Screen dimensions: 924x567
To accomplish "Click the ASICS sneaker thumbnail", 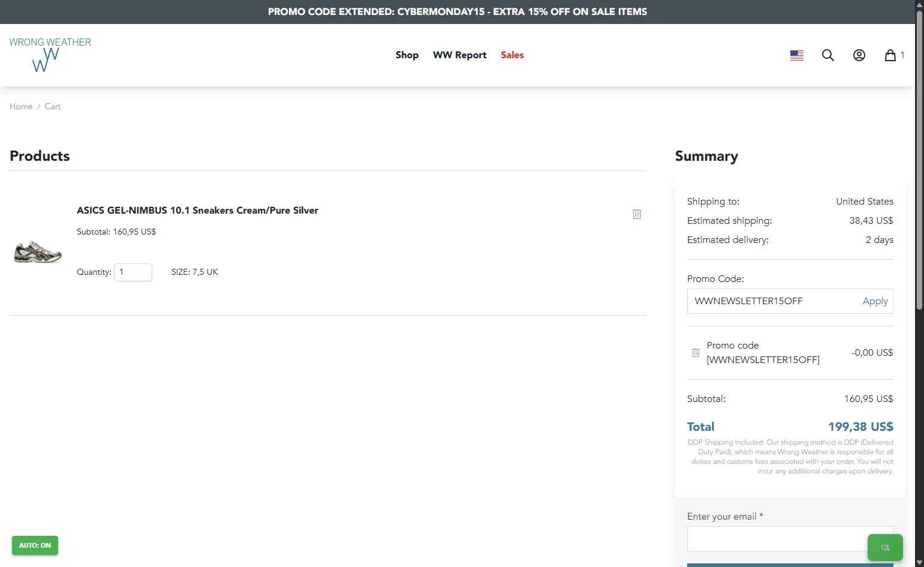I will coord(38,251).
